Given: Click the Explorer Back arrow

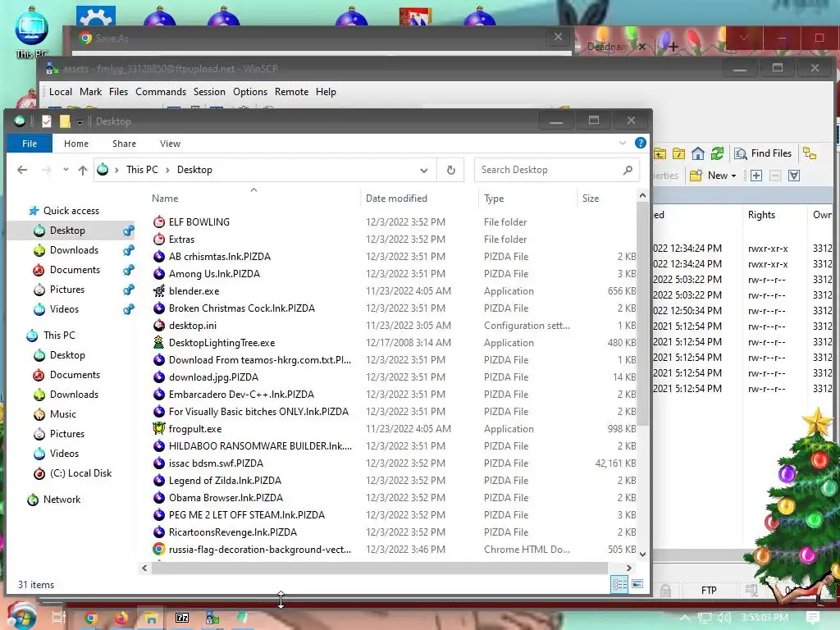Looking at the screenshot, I should (x=22, y=170).
